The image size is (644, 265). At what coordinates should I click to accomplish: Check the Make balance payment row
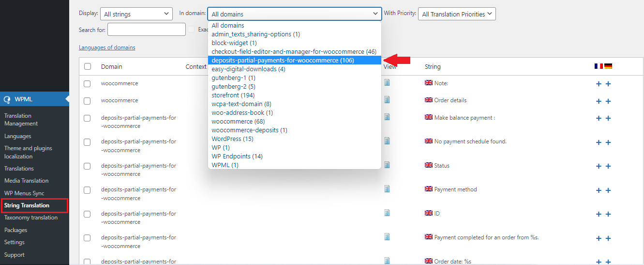87,118
